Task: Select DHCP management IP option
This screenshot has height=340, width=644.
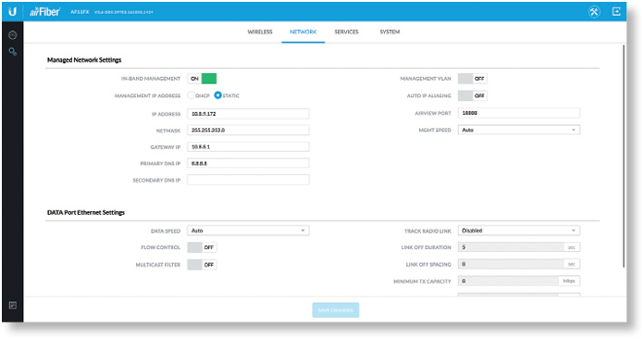Action: (x=191, y=95)
